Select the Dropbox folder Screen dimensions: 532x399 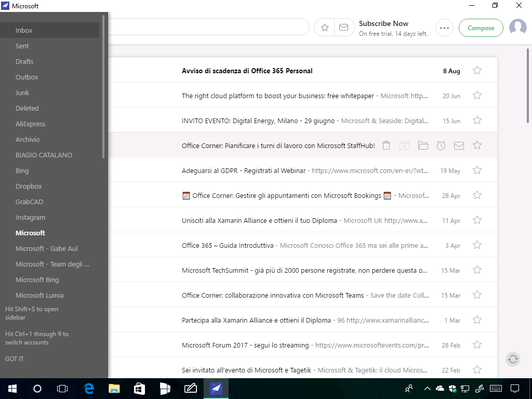click(x=49, y=187)
